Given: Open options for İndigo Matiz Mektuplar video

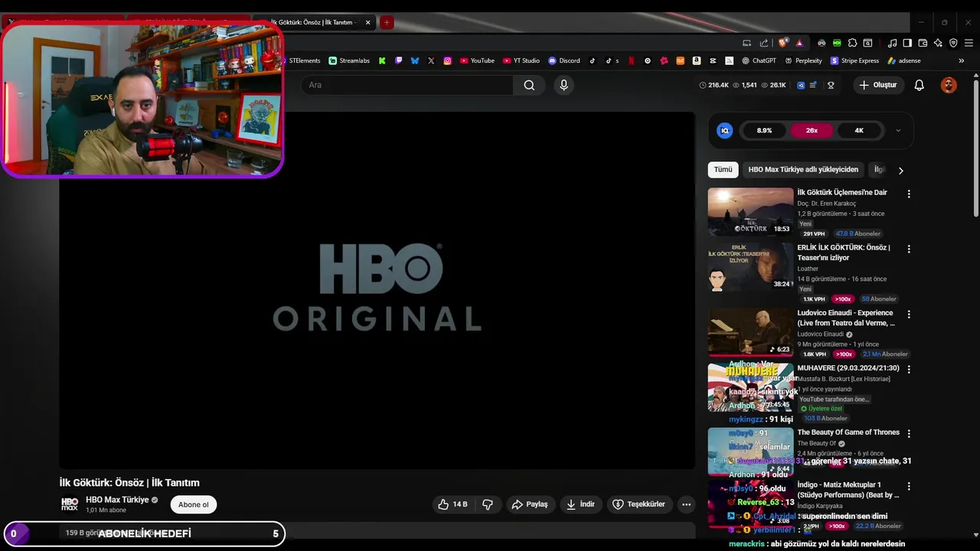Looking at the screenshot, I should (909, 486).
